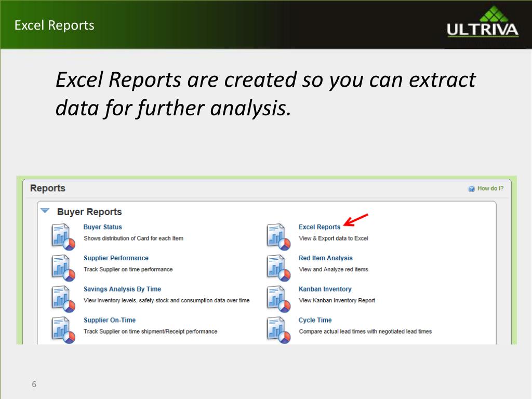The width and height of the screenshot is (532, 399).
Task: Click 'View Kanban Inventory Report' text
Action: tap(337, 300)
